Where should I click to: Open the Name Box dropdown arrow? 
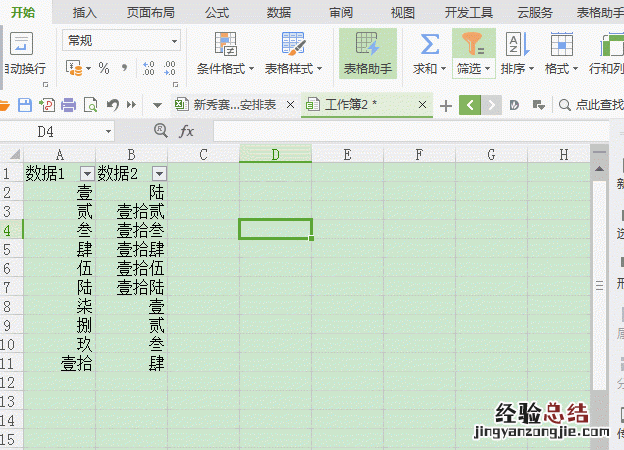click(108, 131)
